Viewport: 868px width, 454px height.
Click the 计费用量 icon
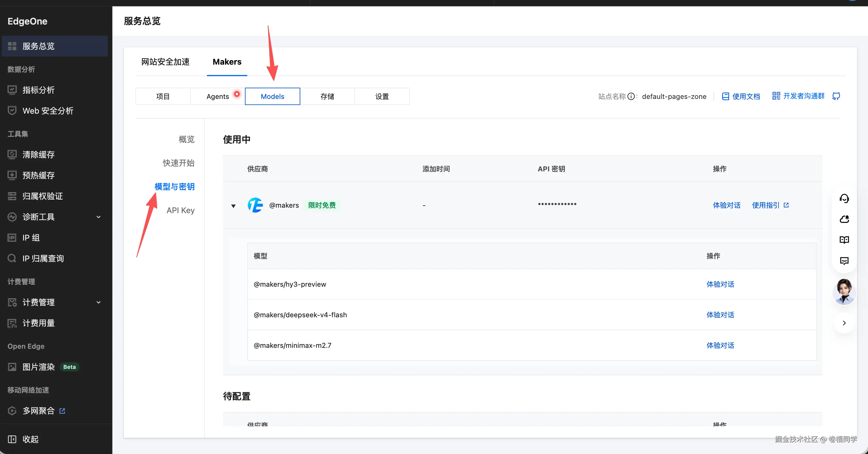click(x=12, y=323)
